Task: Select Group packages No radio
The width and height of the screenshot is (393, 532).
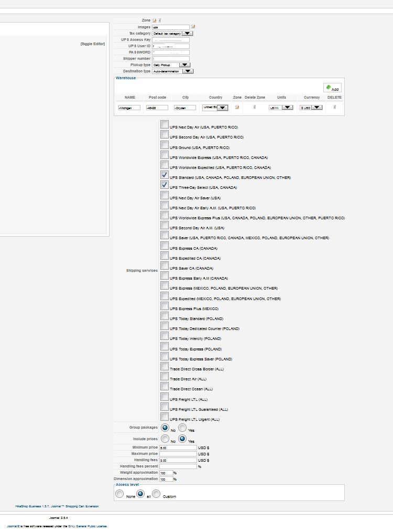Action: click(x=165, y=428)
